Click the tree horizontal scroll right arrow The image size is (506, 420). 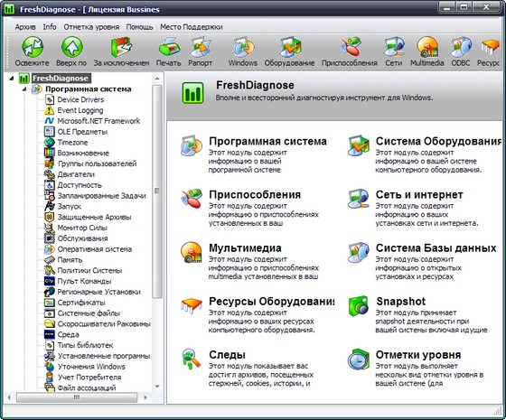click(145, 397)
